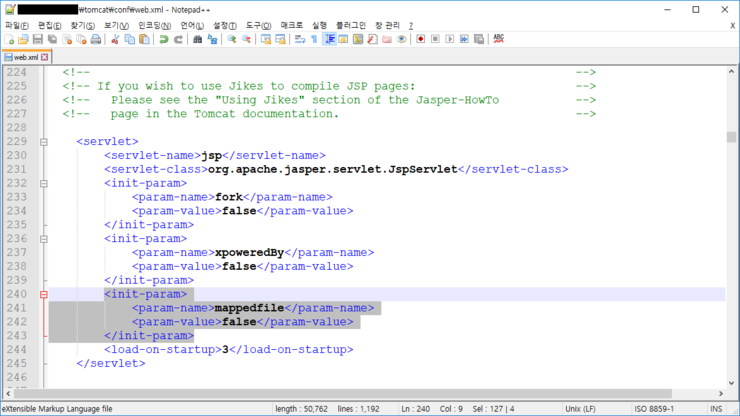Image resolution: width=740 pixels, height=416 pixels.
Task: Click the Save file toolbar icon
Action: (x=37, y=40)
